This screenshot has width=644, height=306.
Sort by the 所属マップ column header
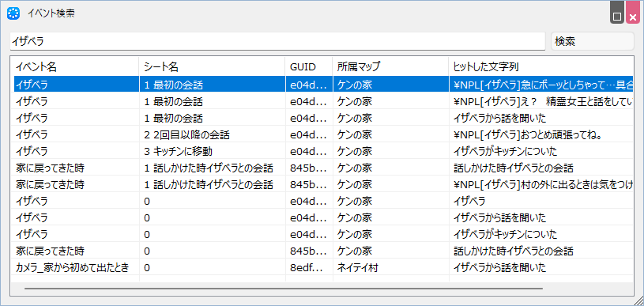point(390,66)
